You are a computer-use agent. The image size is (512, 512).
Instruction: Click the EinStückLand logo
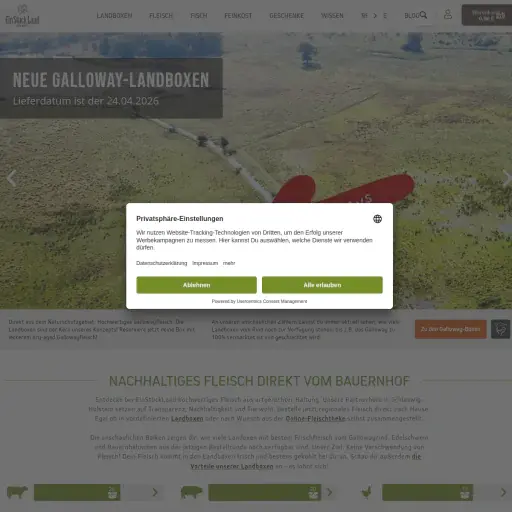[22, 15]
